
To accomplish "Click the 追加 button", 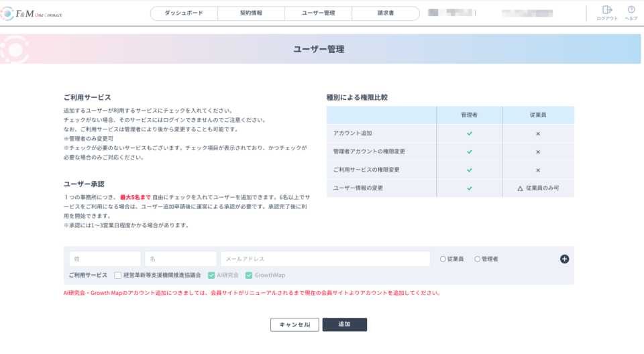I will [x=344, y=324].
